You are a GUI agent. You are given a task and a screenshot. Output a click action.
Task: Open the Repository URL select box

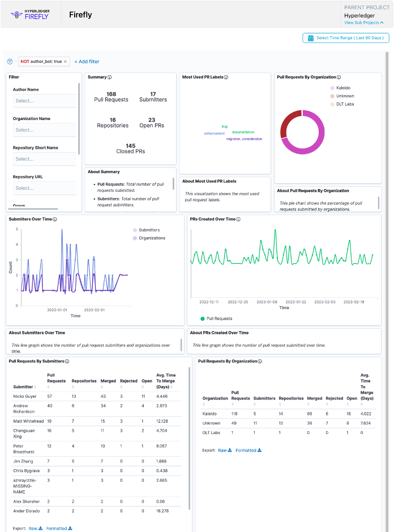coord(45,188)
